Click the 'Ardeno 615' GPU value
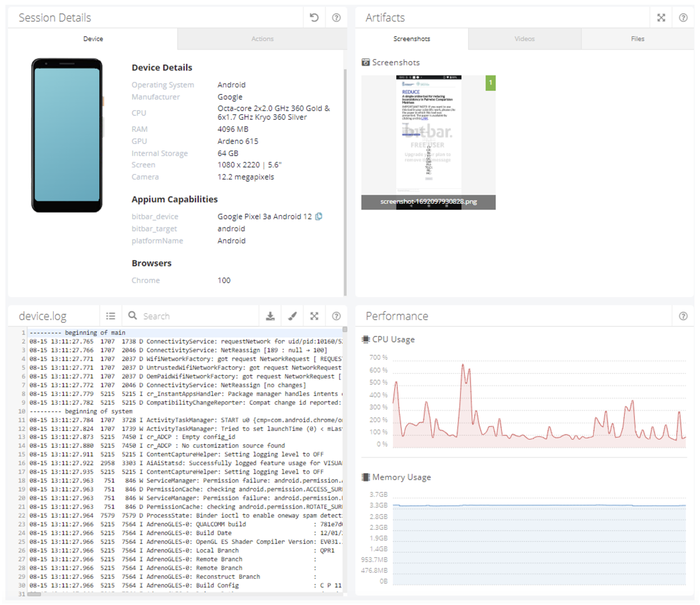The image size is (700, 605). [238, 141]
